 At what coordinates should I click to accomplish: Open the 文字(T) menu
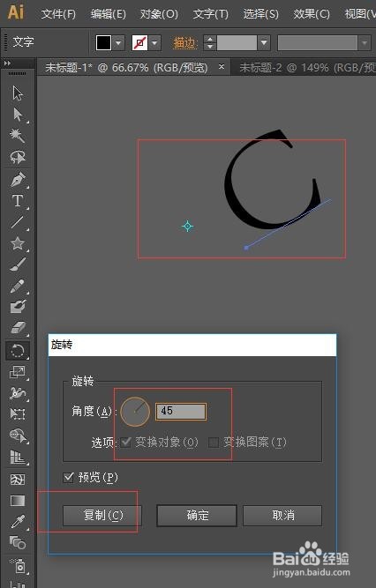point(210,14)
